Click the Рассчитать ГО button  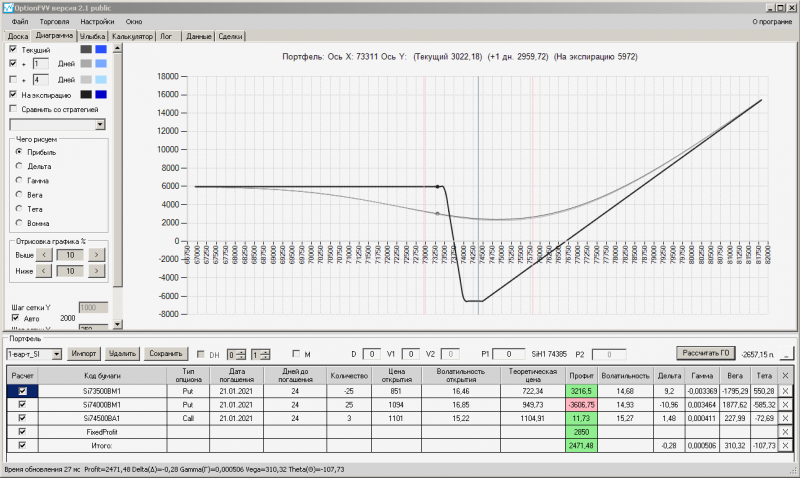706,353
